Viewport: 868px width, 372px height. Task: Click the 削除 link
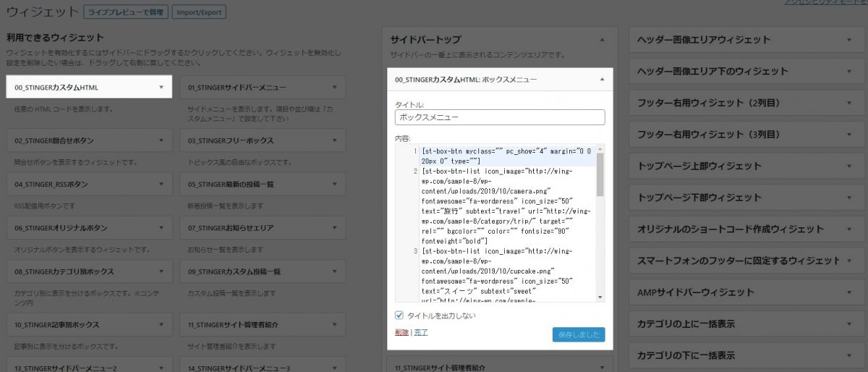401,332
